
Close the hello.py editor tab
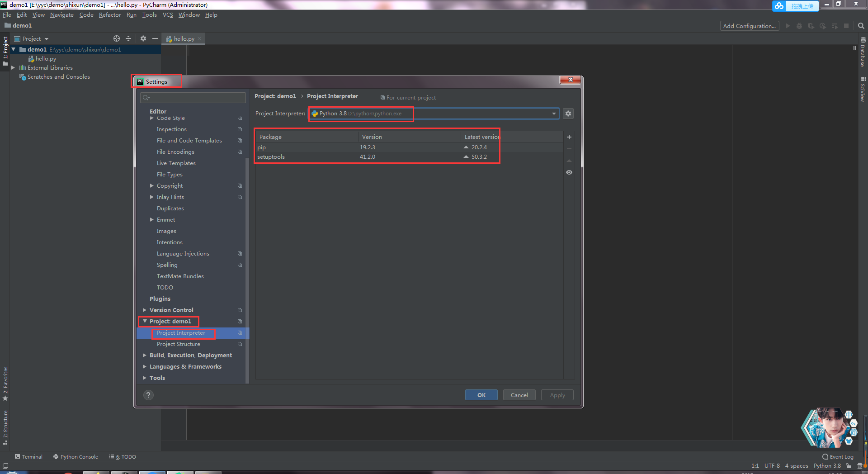(199, 38)
